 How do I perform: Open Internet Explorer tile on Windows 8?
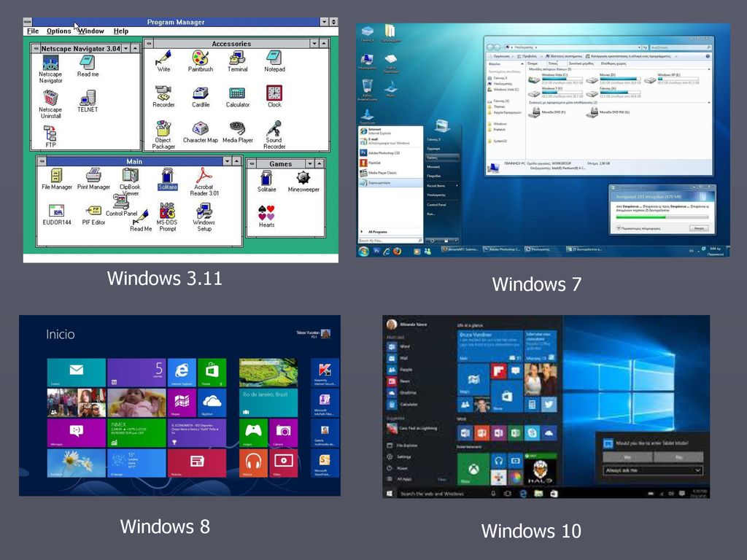[182, 373]
